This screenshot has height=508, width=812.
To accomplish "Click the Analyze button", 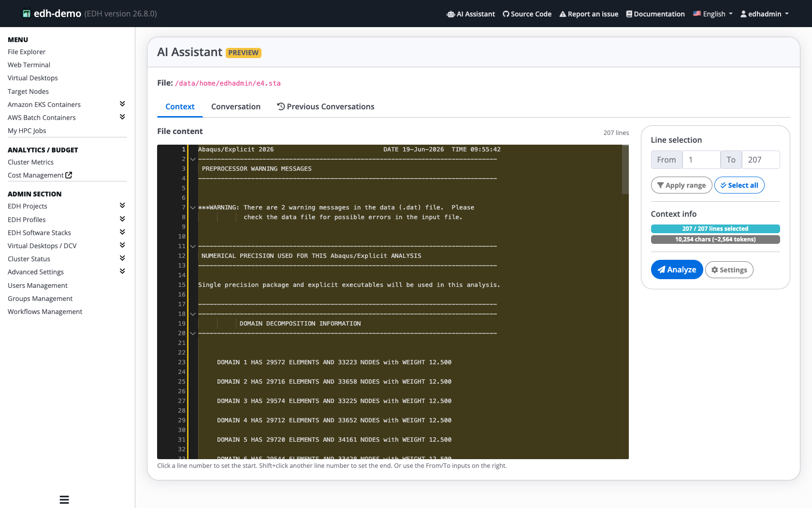I will pos(677,269).
